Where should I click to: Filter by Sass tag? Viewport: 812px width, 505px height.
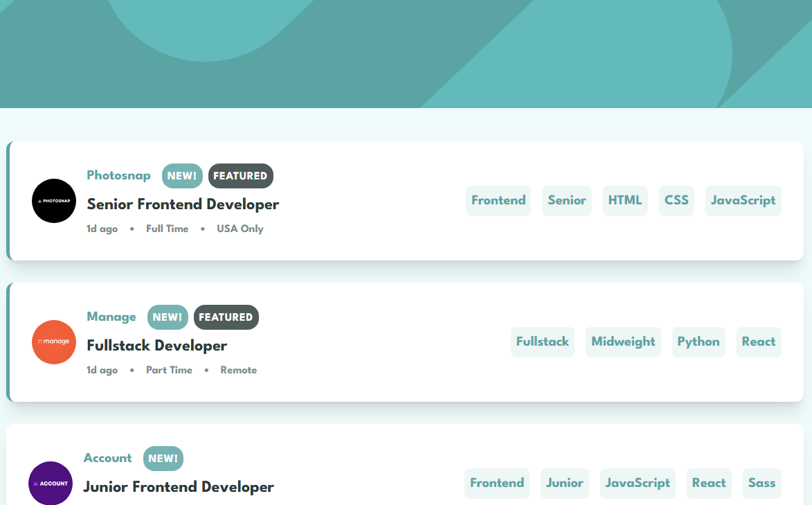pyautogui.click(x=761, y=484)
